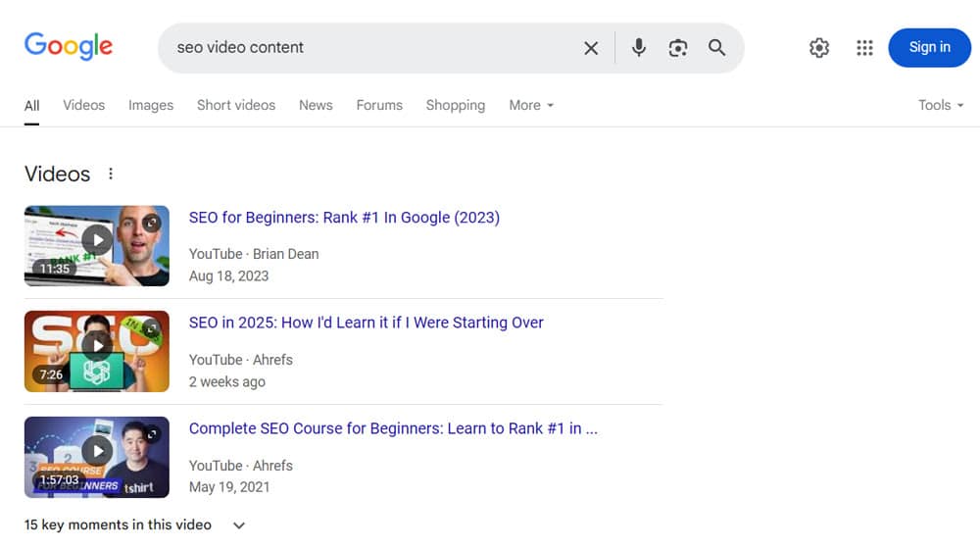
Task: Switch to Images tab
Action: click(x=151, y=105)
